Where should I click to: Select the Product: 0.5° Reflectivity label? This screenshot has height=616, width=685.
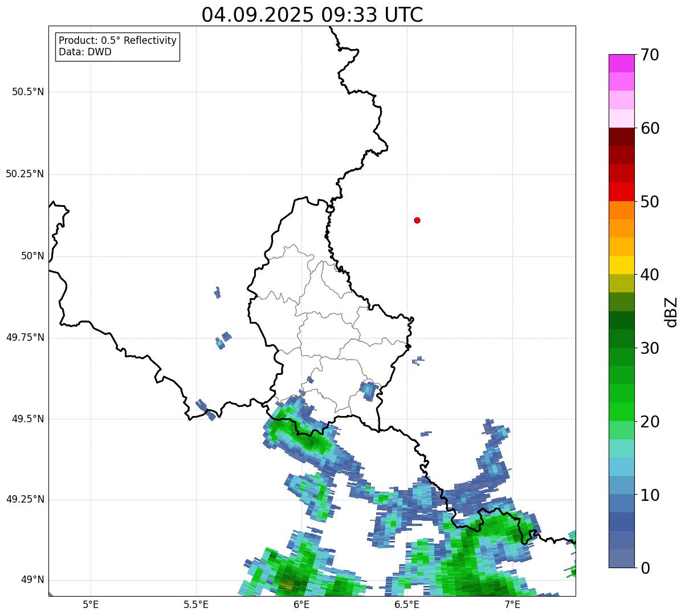tap(117, 41)
